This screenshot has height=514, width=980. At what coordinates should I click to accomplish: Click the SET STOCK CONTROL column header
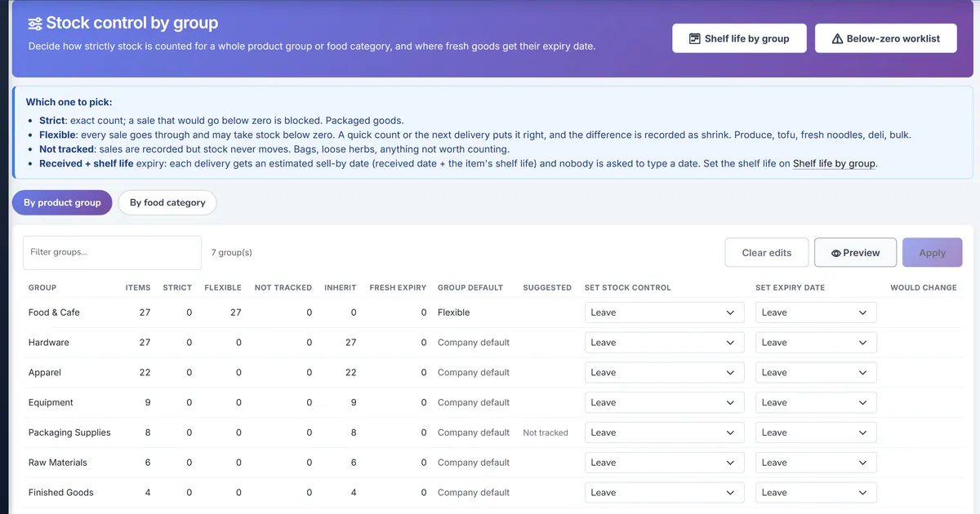pos(628,287)
